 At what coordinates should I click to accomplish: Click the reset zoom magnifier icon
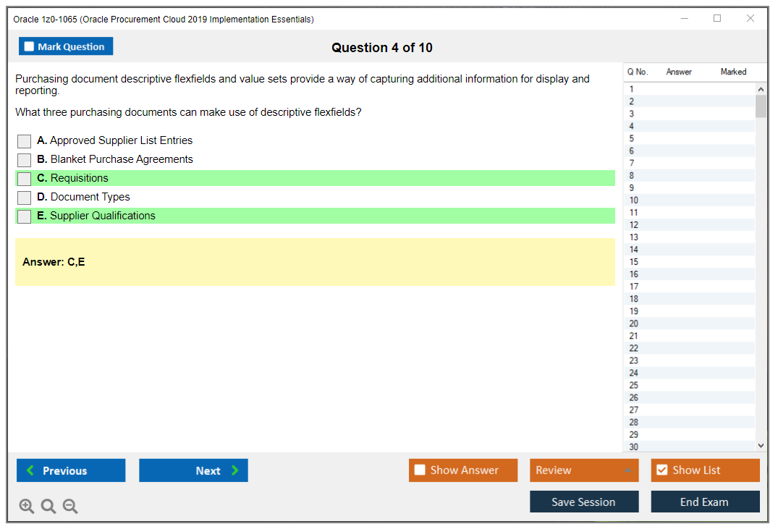(48, 507)
